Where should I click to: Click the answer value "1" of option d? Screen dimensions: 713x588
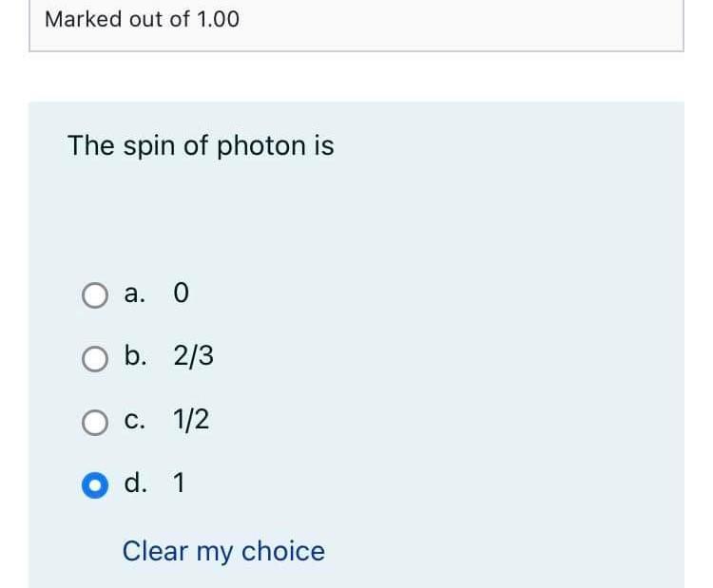pyautogui.click(x=180, y=484)
